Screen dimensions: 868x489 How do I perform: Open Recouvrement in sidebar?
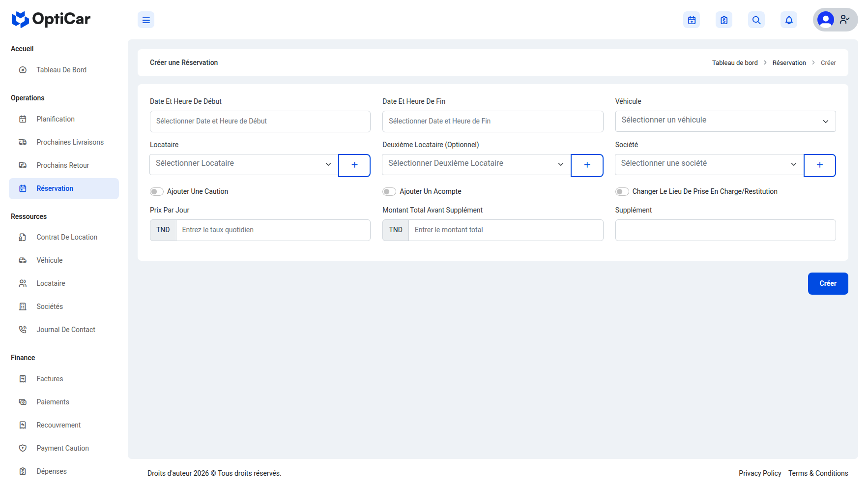64,425
